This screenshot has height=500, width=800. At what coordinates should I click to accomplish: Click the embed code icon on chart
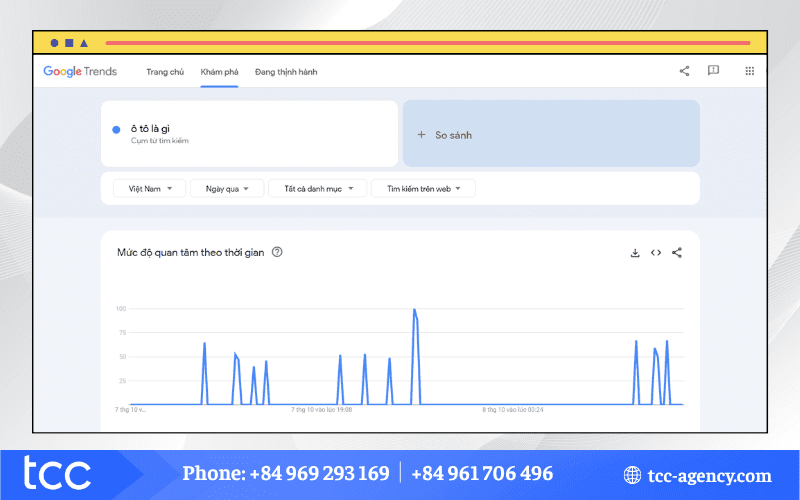(x=656, y=253)
